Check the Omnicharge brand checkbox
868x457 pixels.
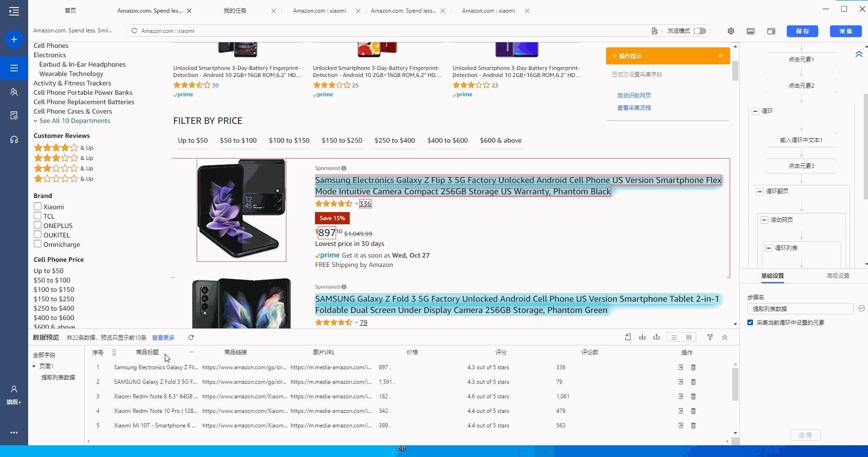(38, 244)
